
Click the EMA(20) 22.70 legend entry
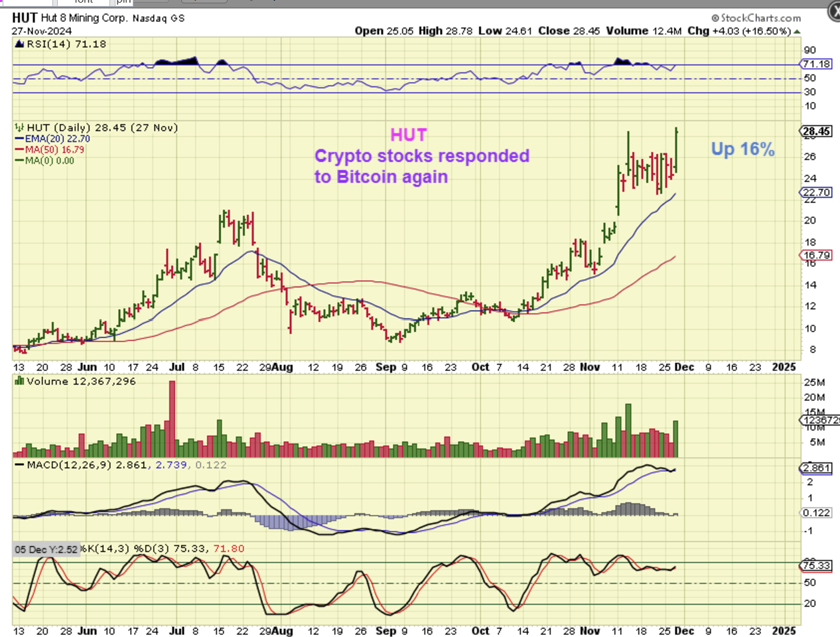52,139
